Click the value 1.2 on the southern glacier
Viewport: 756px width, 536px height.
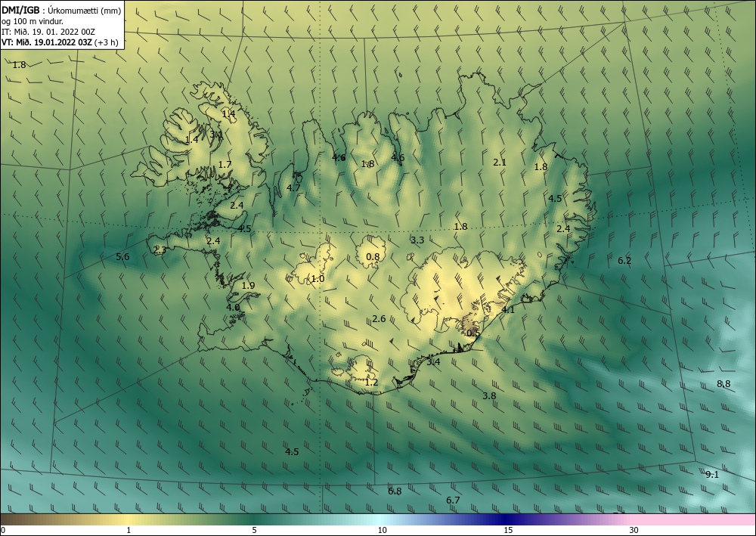coord(371,383)
